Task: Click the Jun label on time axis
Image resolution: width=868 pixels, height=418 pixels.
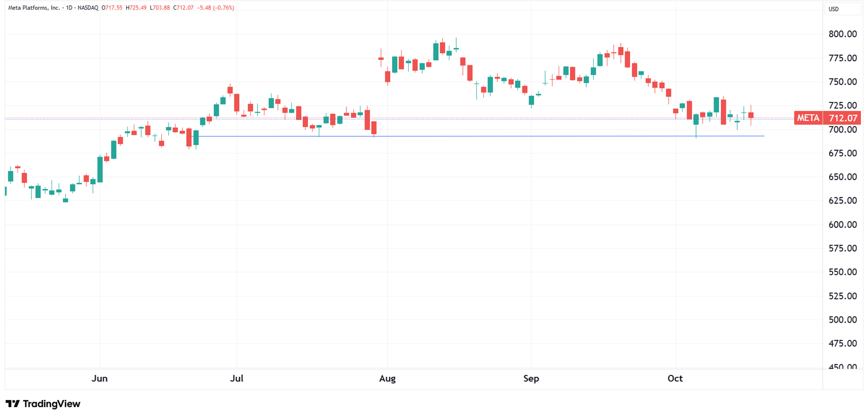Action: [99, 378]
